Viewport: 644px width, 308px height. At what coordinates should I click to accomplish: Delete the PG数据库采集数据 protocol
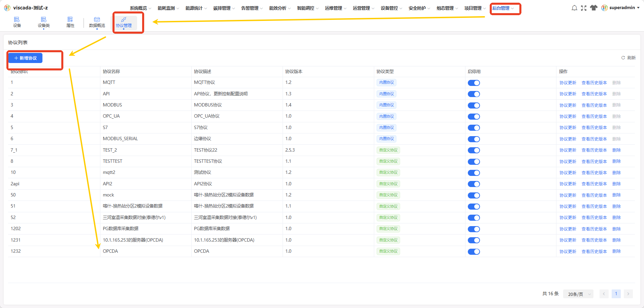616,229
